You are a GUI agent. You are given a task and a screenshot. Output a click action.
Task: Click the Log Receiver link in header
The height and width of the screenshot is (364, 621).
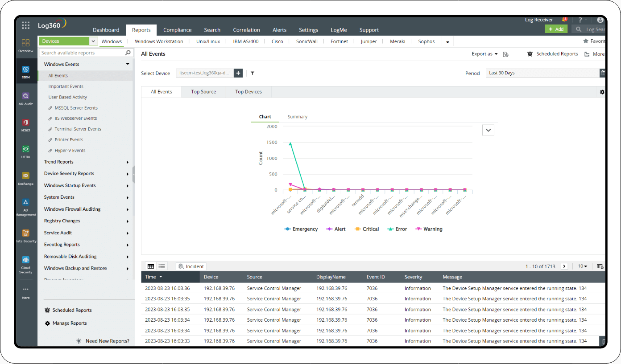(x=539, y=20)
